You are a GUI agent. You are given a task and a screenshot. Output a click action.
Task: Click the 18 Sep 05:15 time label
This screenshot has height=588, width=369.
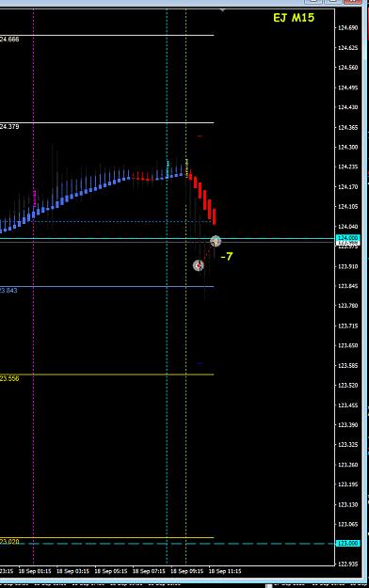coord(111,571)
